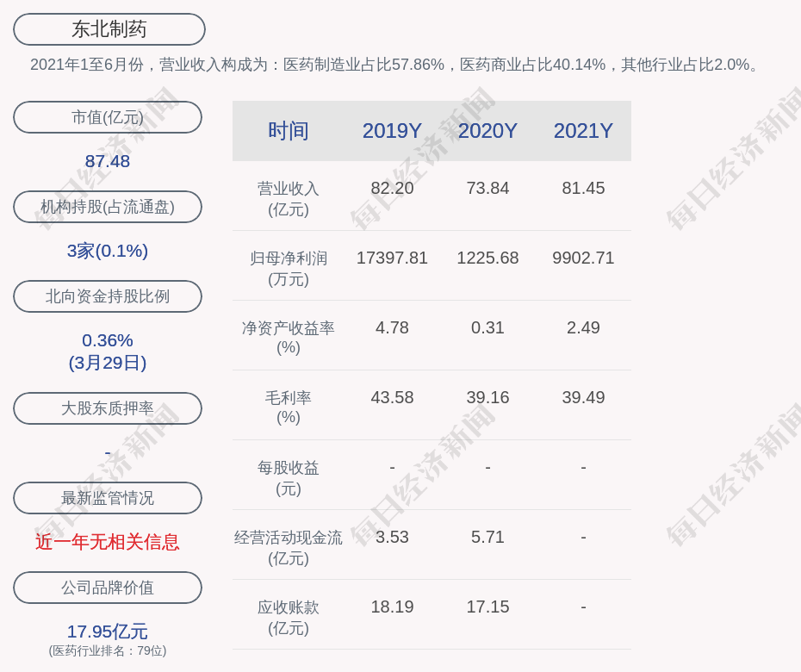Click the 东北制药 company name pill
The height and width of the screenshot is (672, 801).
point(109,29)
